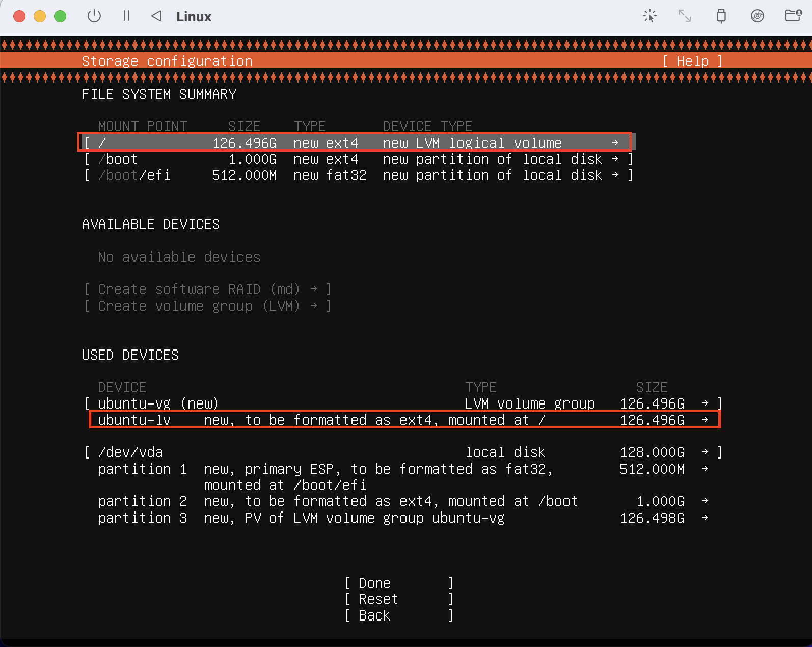Click the Linux window title

194,17
